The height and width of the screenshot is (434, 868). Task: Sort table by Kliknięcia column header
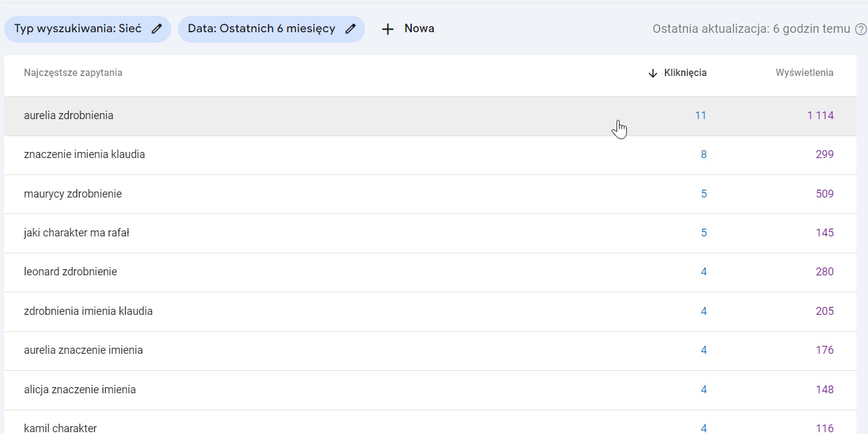685,73
